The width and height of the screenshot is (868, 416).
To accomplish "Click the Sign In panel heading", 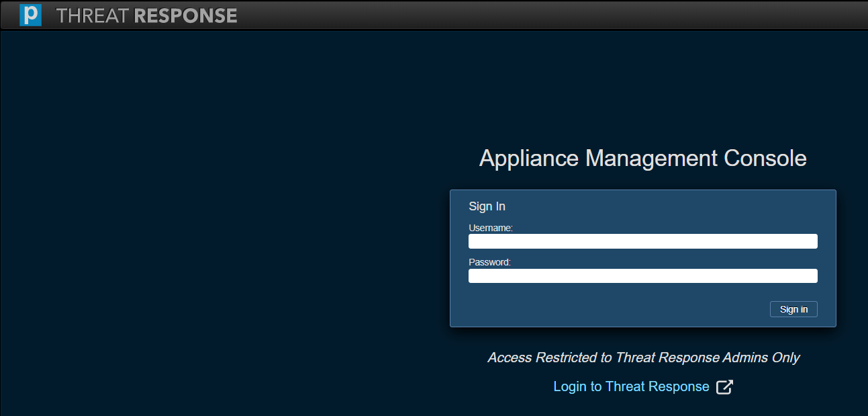I will coord(487,206).
